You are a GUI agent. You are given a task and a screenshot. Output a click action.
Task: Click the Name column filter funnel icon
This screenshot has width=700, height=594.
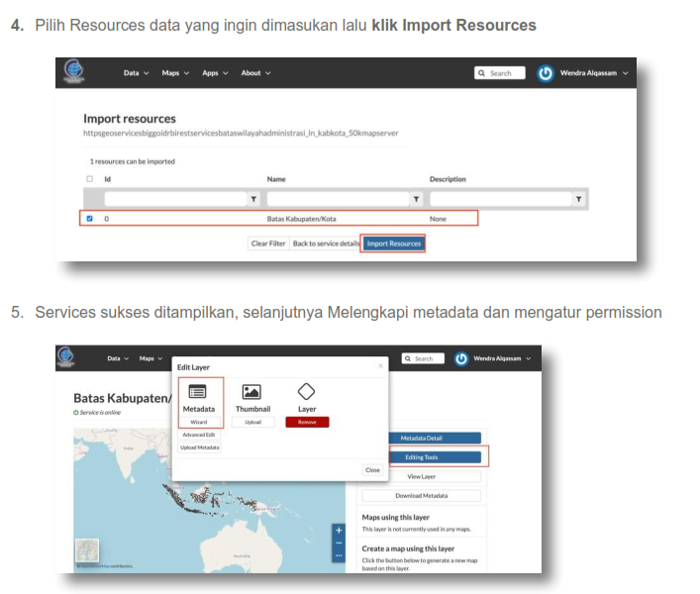[416, 199]
